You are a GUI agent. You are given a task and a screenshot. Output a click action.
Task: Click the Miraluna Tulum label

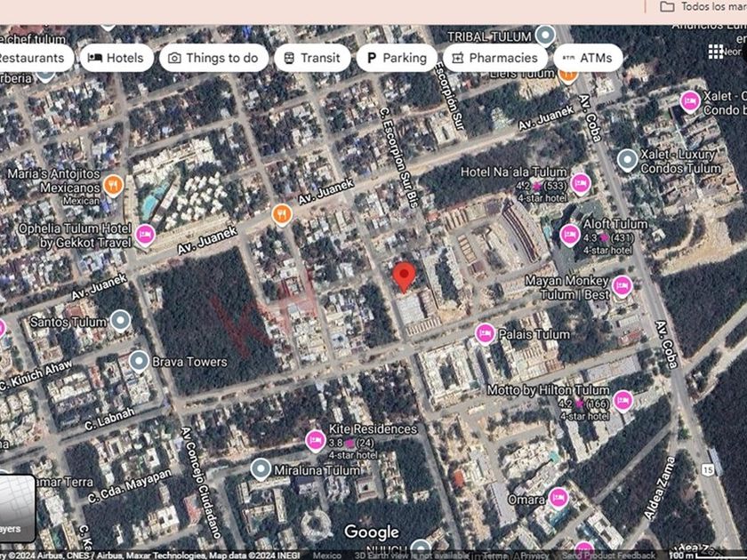coord(317,470)
